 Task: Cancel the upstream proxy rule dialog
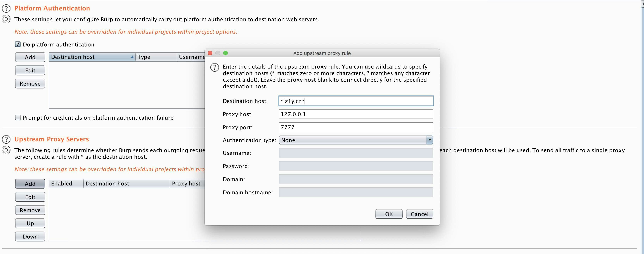(x=419, y=214)
